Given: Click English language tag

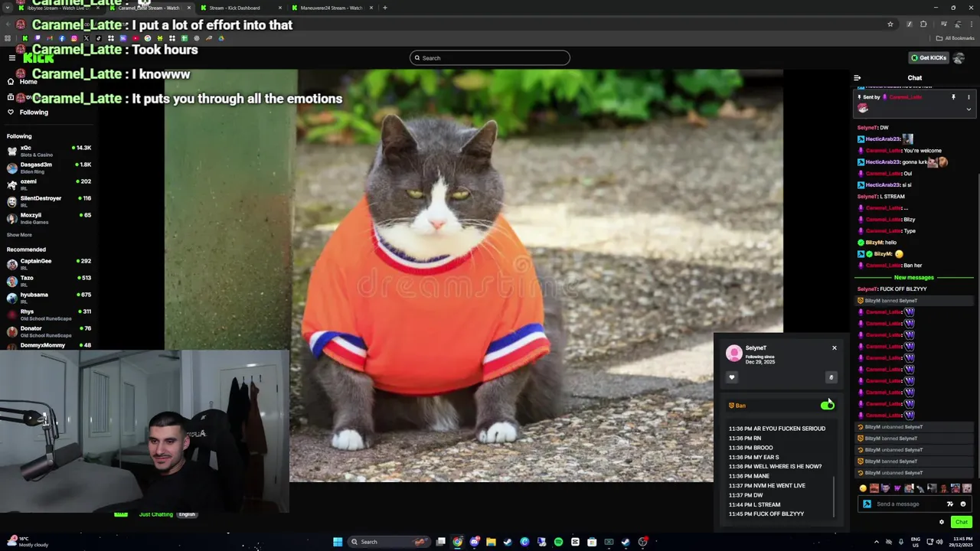Looking at the screenshot, I should pos(187,514).
